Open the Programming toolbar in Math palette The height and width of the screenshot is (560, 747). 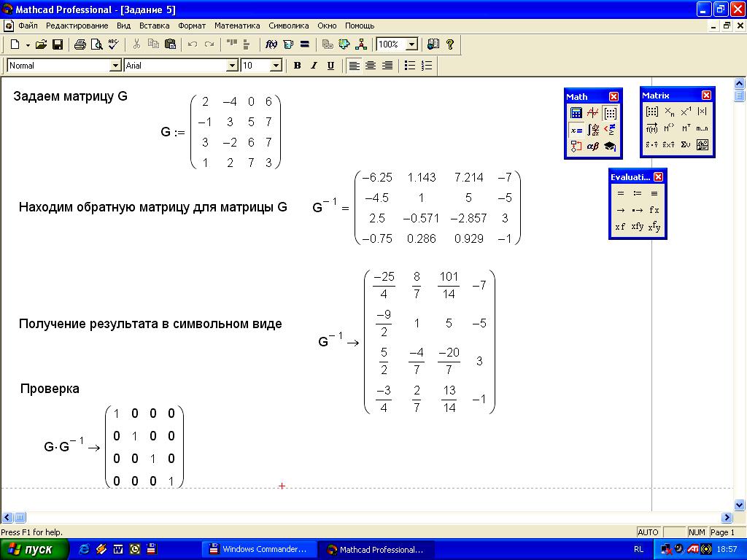(576, 146)
